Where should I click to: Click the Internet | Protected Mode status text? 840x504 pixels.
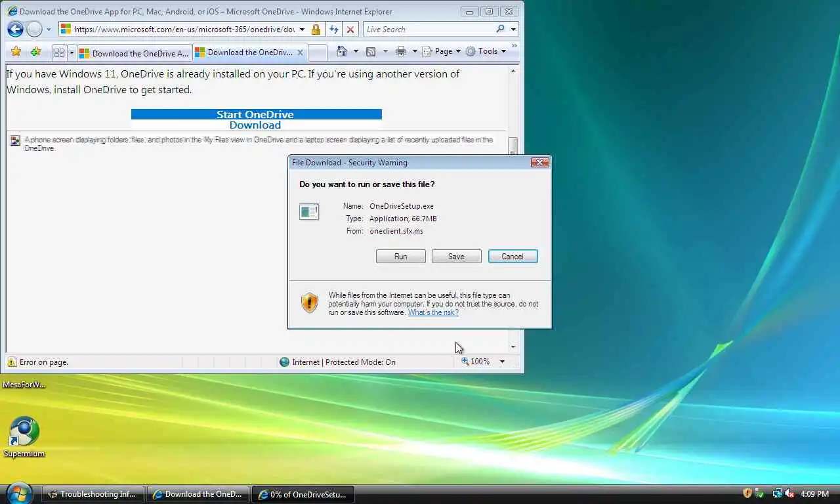coord(344,362)
